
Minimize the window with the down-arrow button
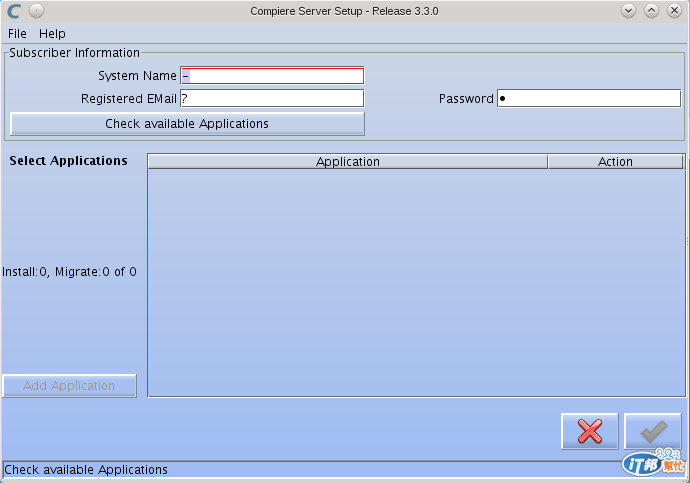[628, 11]
